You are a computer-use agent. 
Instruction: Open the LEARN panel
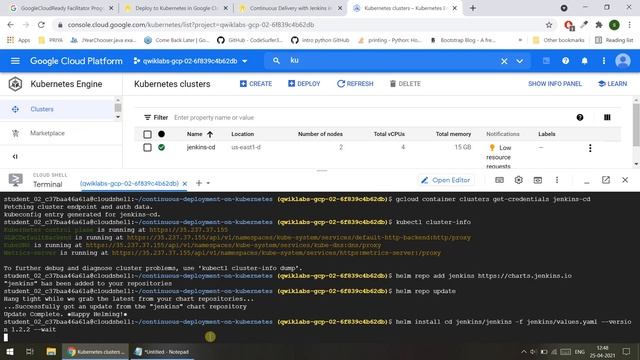[613, 84]
